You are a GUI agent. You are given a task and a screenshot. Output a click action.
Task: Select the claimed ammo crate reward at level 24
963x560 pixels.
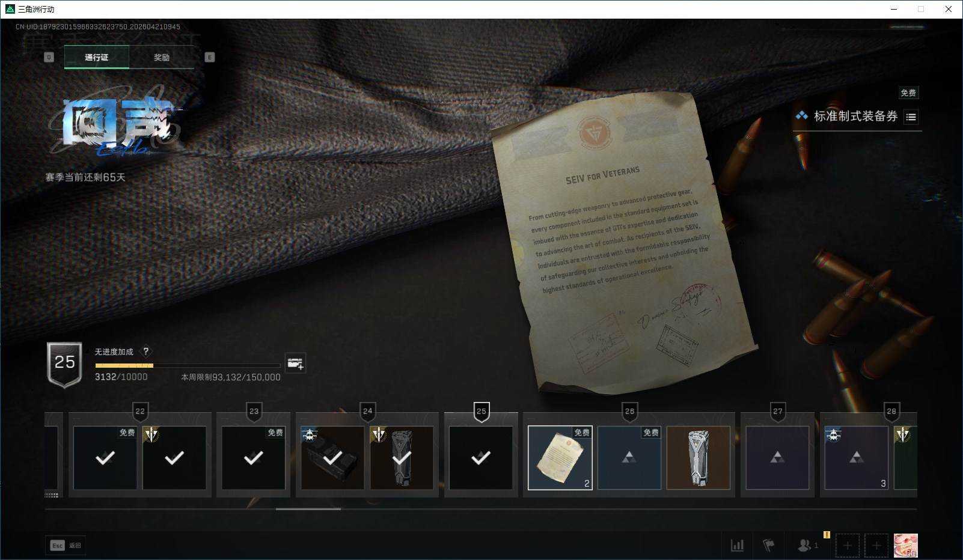click(x=332, y=458)
